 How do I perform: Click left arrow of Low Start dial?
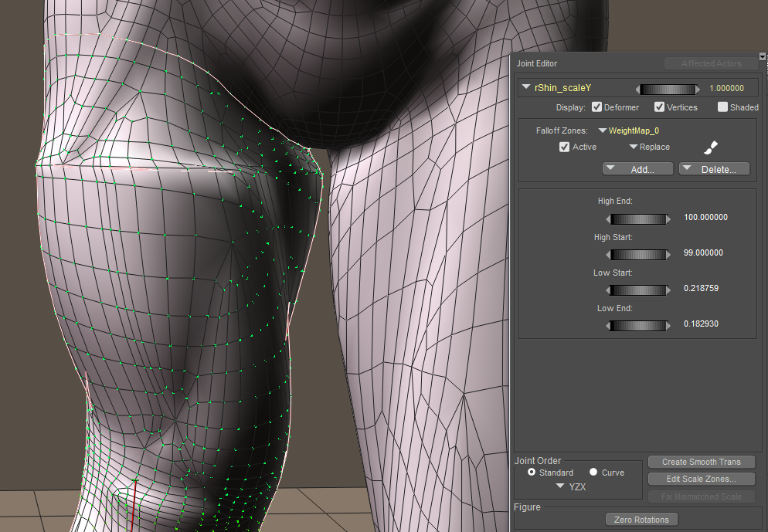[610, 290]
